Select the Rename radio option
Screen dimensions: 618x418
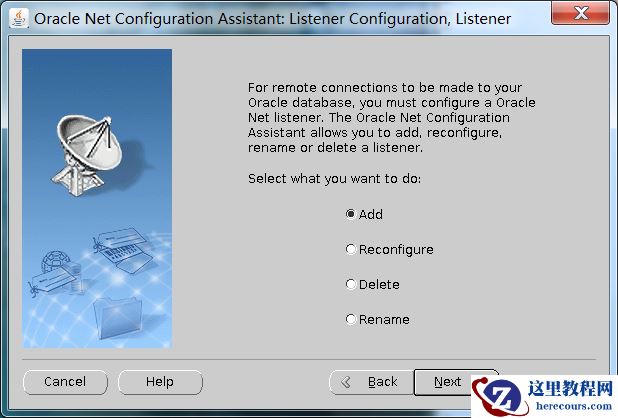pos(378,319)
